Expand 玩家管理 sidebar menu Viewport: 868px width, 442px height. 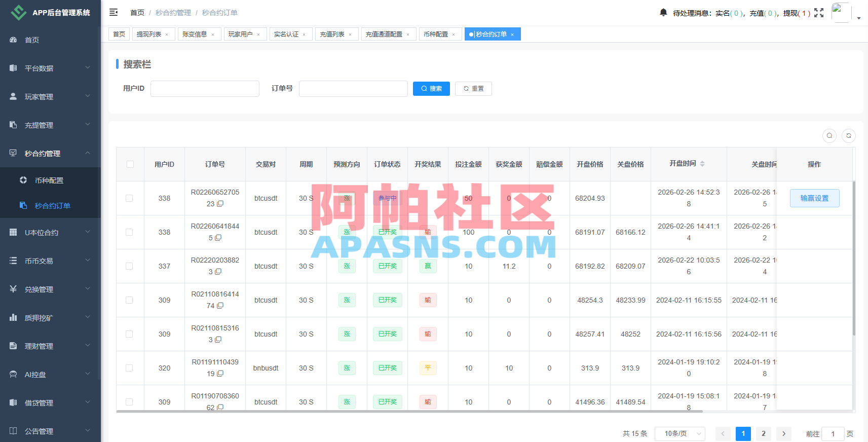50,96
